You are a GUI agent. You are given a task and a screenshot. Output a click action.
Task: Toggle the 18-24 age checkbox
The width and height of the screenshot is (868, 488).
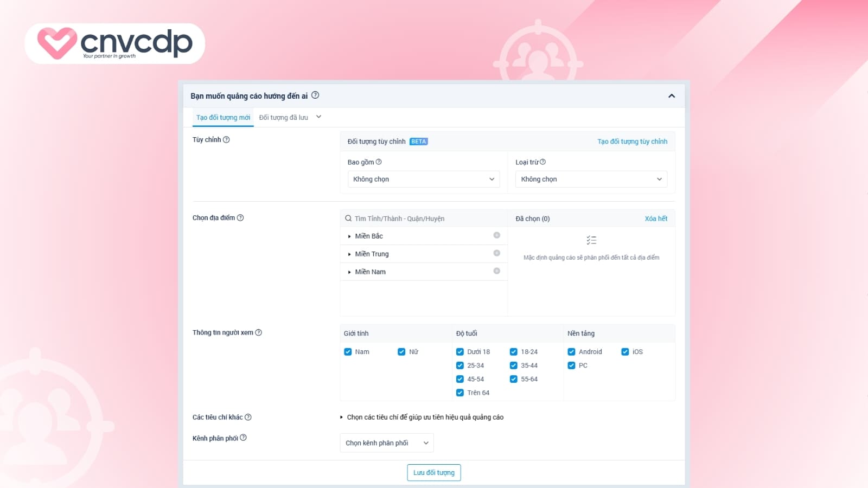pos(513,352)
